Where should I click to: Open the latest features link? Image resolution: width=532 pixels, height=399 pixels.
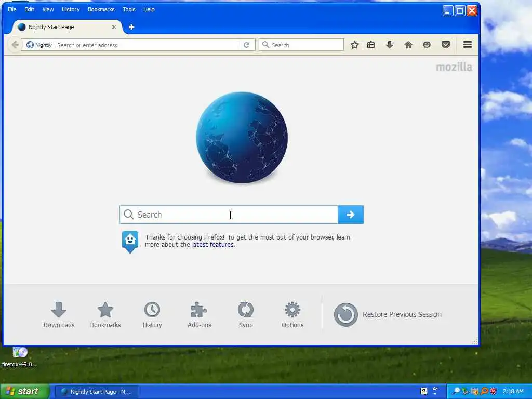coord(212,245)
